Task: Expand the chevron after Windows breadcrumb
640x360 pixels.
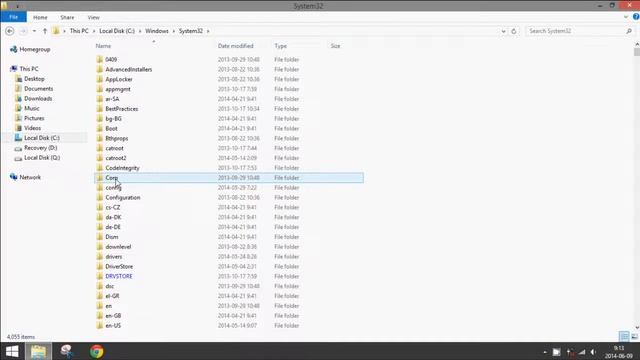Action: (174, 31)
